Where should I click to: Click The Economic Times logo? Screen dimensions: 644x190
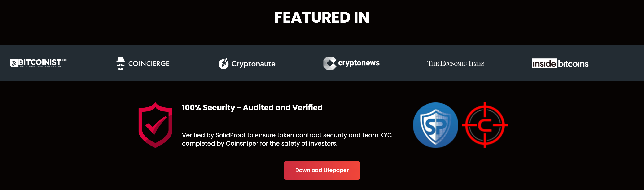[456, 63]
